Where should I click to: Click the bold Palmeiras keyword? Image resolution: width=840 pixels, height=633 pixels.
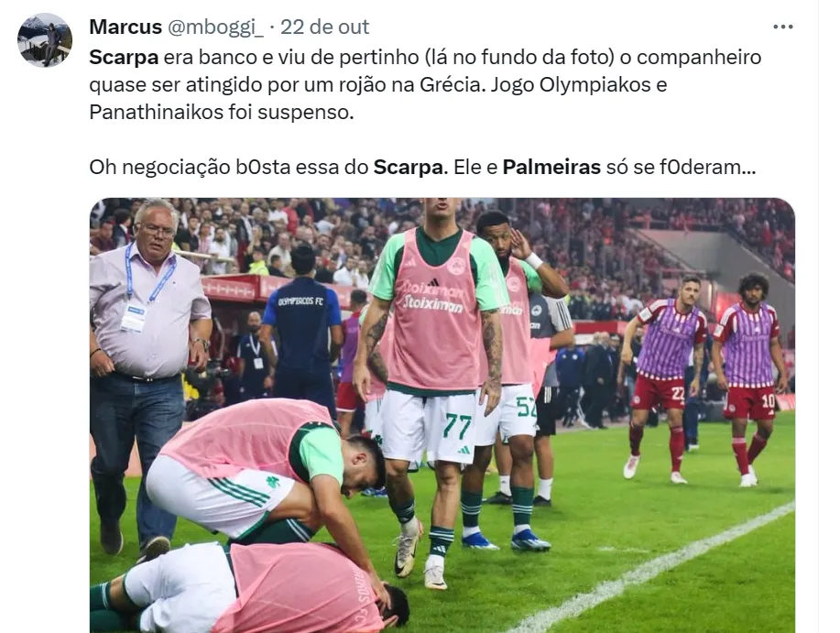click(x=551, y=167)
